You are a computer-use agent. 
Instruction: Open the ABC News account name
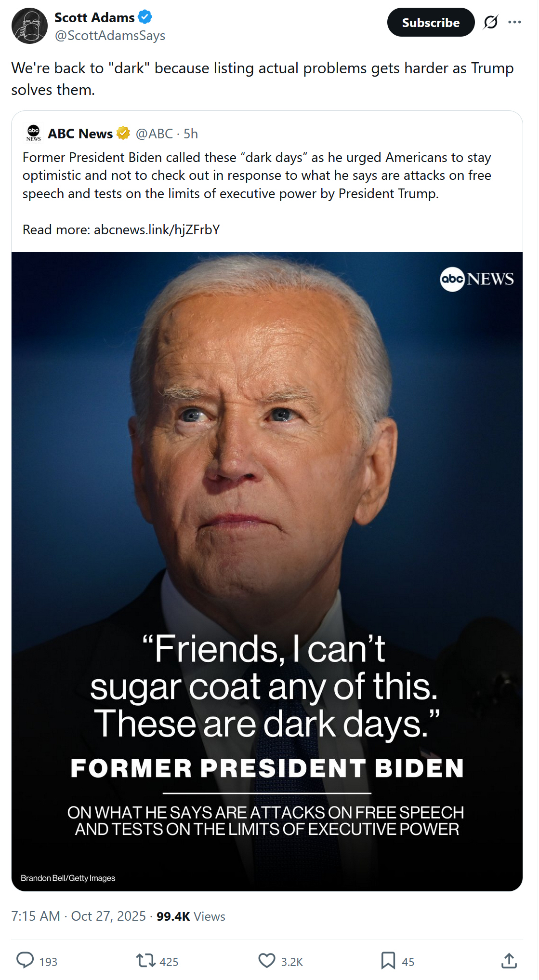point(80,134)
